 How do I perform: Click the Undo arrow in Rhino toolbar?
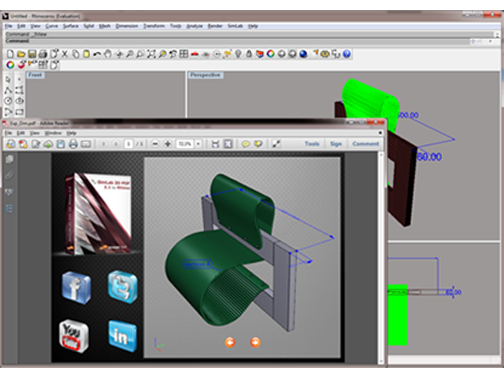(97, 54)
